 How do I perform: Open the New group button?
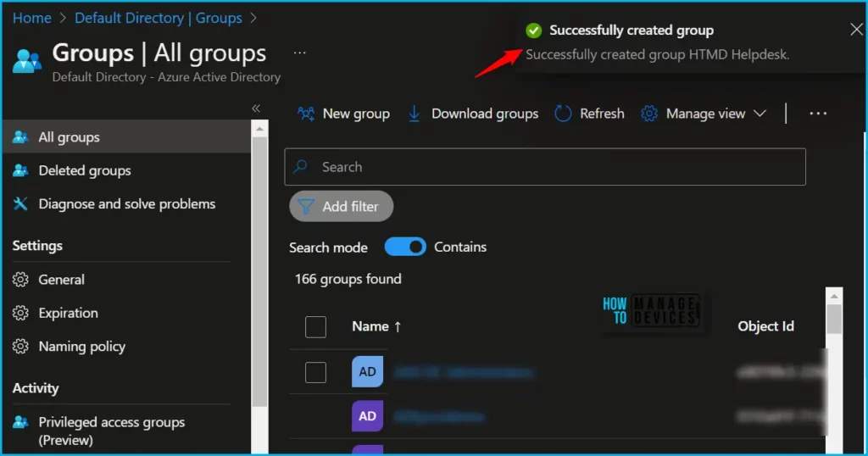344,114
